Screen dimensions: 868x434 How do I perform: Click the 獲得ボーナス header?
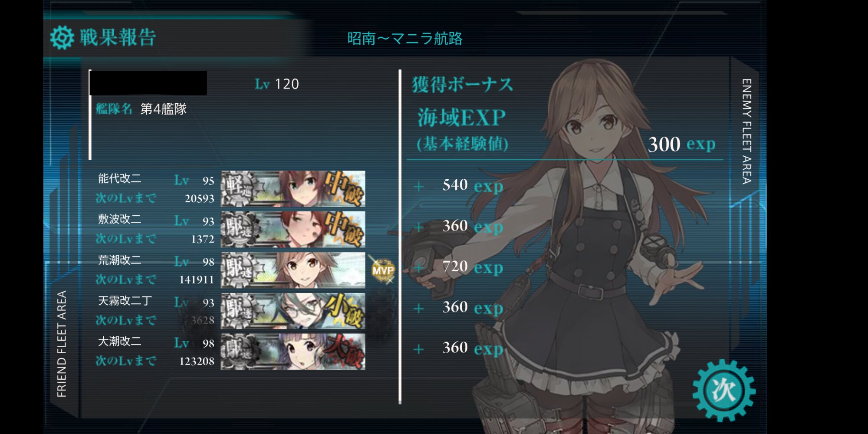462,84
